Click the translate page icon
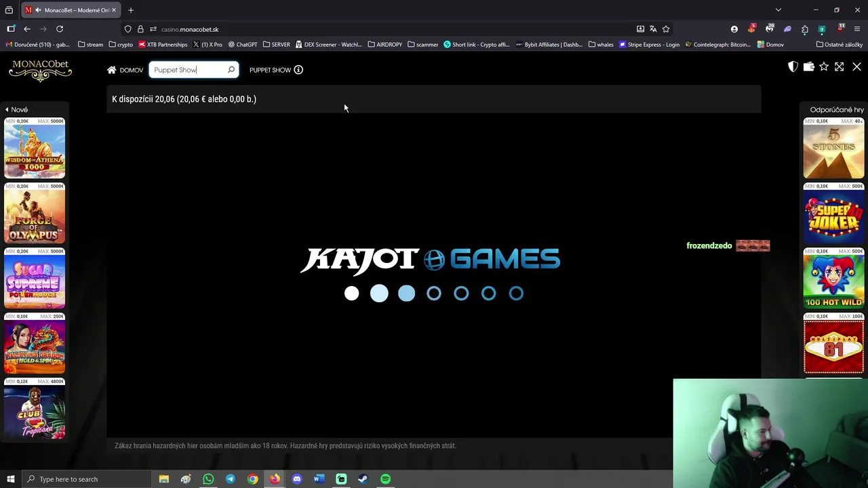The width and height of the screenshot is (868, 488). [x=653, y=29]
